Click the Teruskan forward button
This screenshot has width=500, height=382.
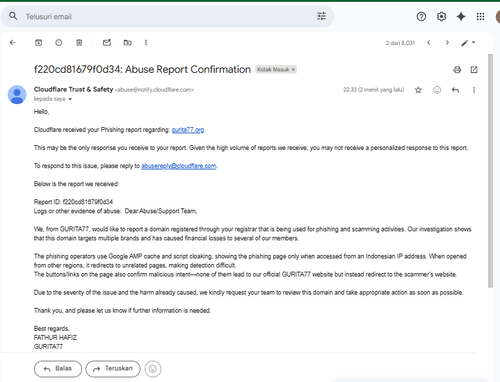(x=113, y=369)
